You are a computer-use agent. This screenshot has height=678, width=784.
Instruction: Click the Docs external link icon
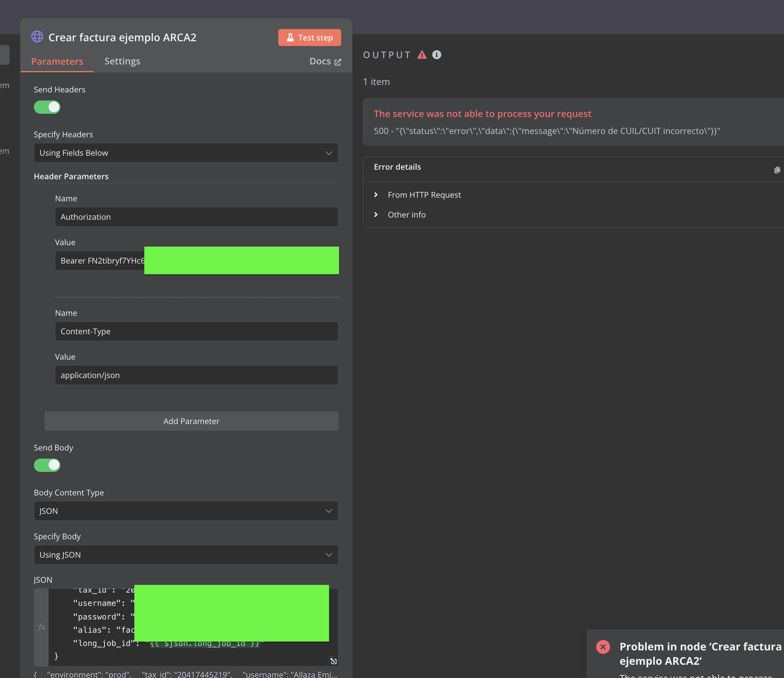coord(338,62)
